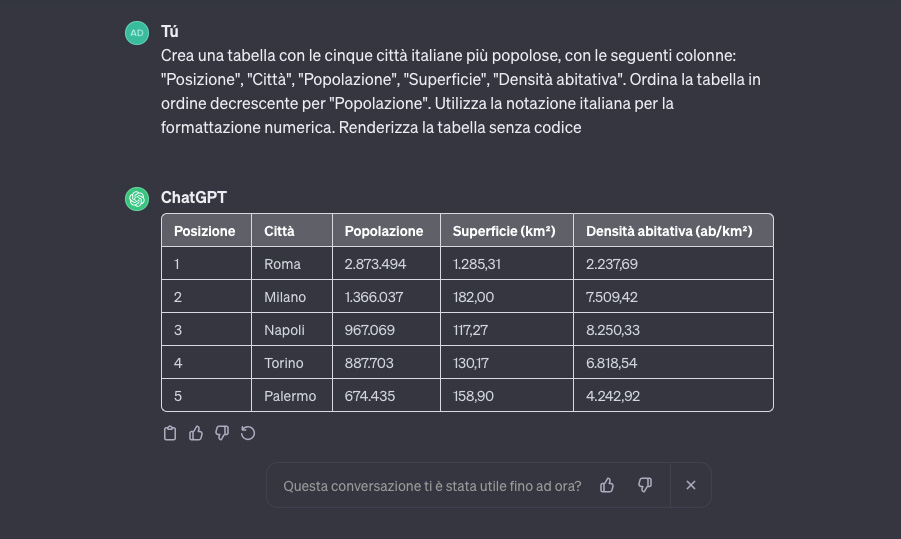Click the Milano cell in the table
The image size is (901, 539).
coord(285,297)
